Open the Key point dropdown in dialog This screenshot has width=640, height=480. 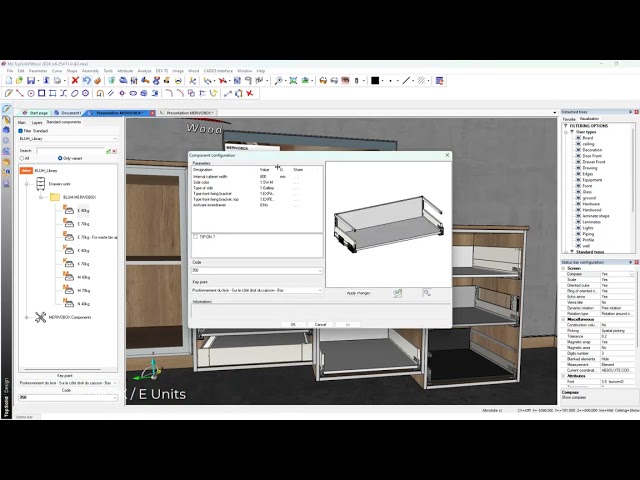(x=320, y=290)
